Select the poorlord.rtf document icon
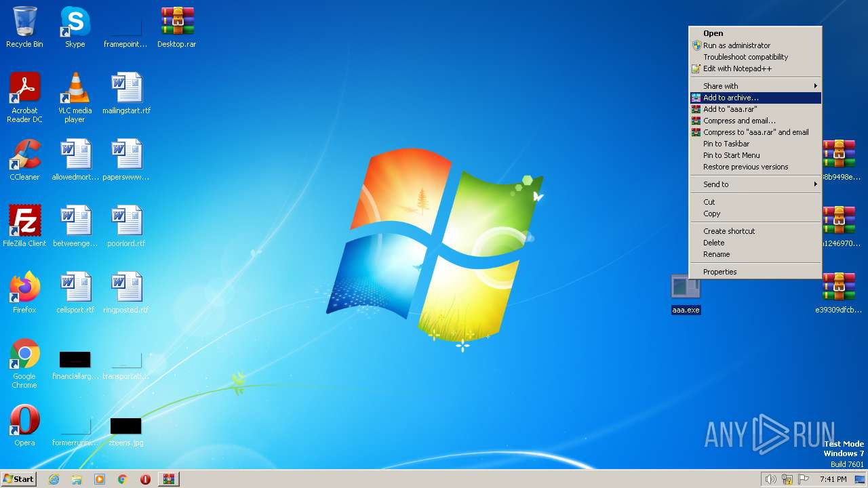 (126, 226)
